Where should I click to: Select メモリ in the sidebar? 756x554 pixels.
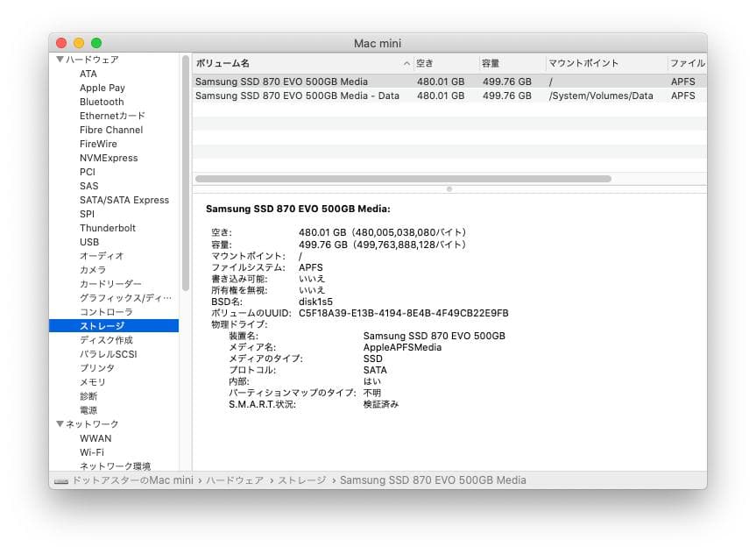pyautogui.click(x=90, y=382)
